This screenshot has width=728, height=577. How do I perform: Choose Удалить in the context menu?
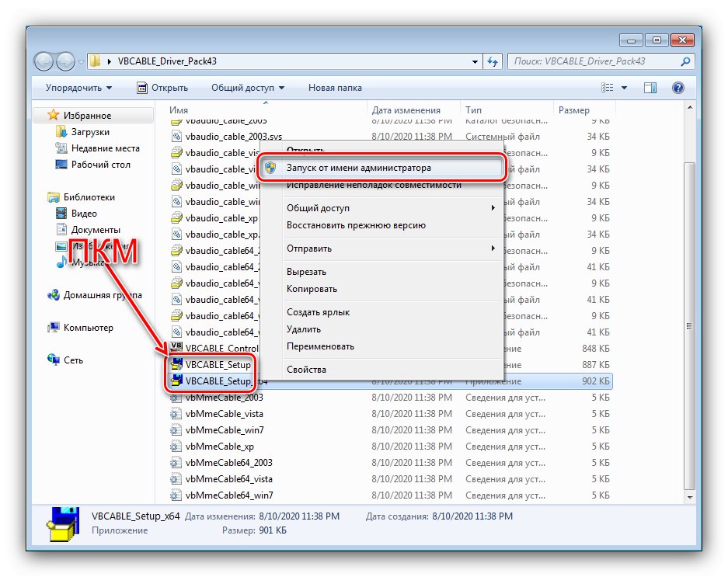[381, 329]
